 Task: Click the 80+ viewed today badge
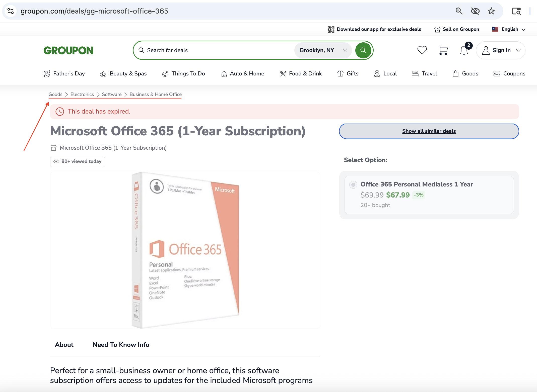[78, 161]
